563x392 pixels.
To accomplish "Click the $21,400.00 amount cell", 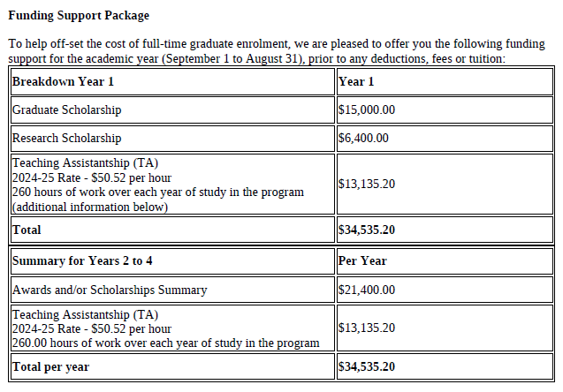I will [445, 290].
